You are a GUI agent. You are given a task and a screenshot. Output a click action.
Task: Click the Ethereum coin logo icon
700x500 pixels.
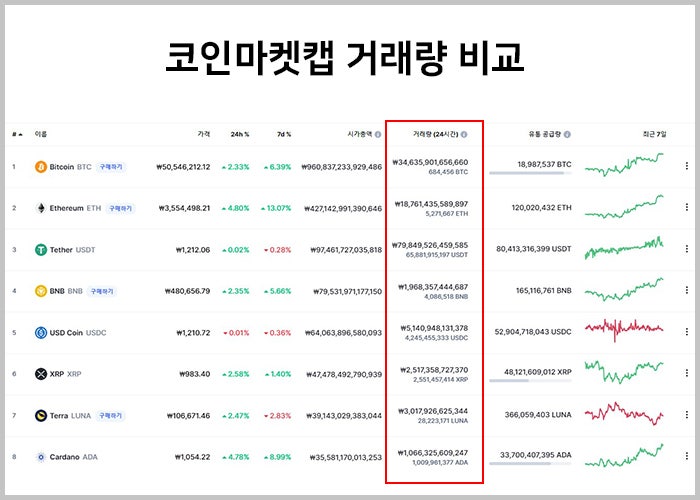tap(41, 208)
